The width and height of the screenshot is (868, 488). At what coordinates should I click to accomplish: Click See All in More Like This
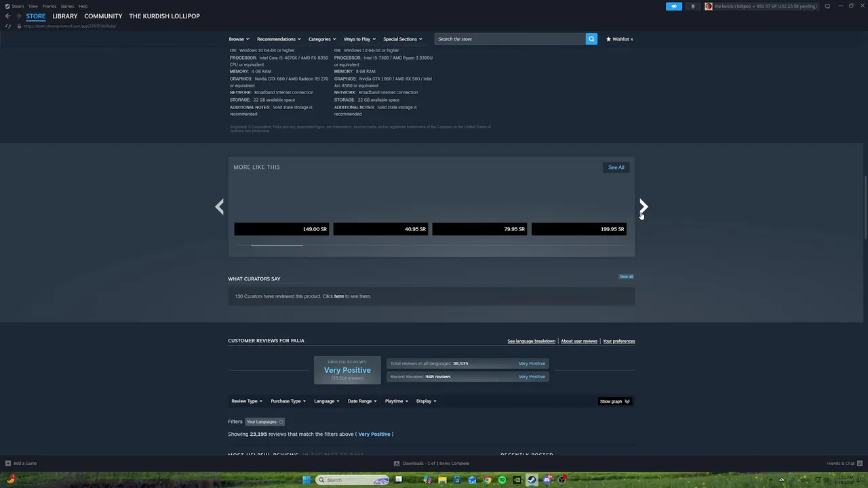tap(616, 167)
